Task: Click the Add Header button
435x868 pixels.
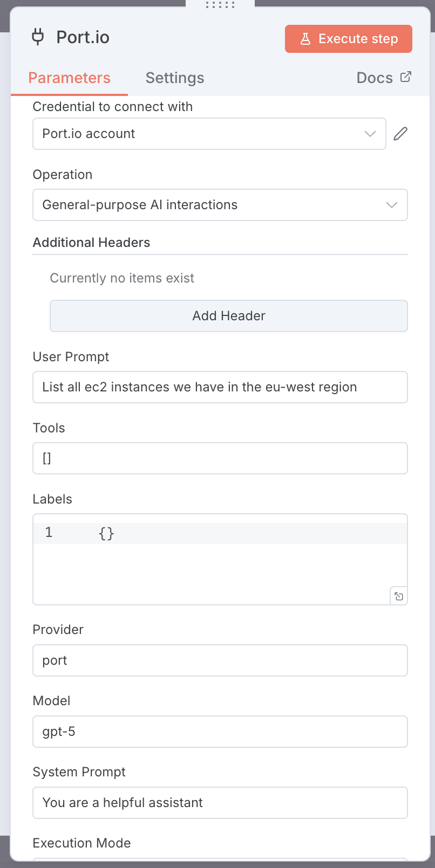Action: [x=228, y=316]
